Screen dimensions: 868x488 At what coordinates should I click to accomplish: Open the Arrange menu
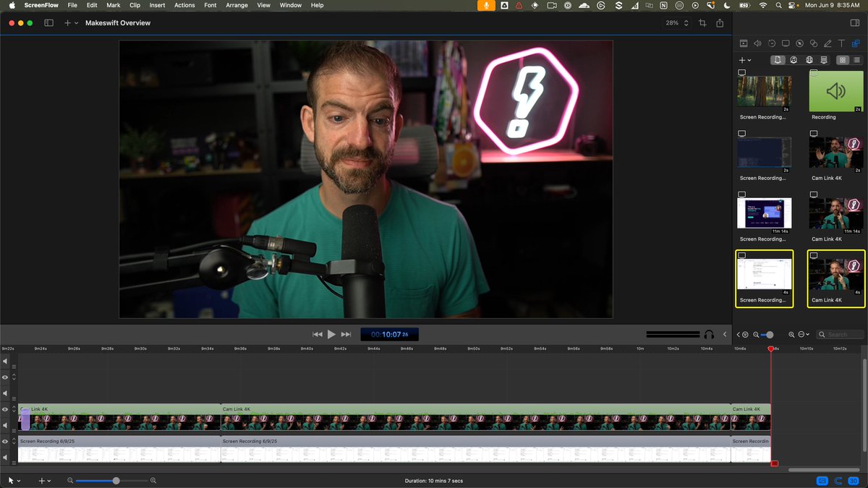pyautogui.click(x=236, y=5)
